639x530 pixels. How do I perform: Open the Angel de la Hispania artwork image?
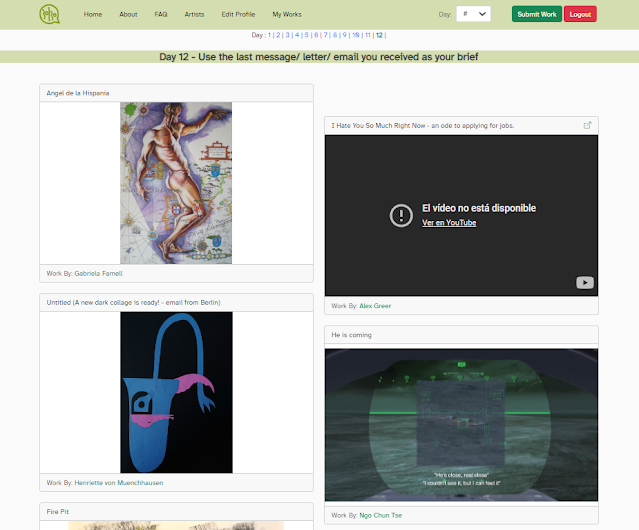[176, 183]
